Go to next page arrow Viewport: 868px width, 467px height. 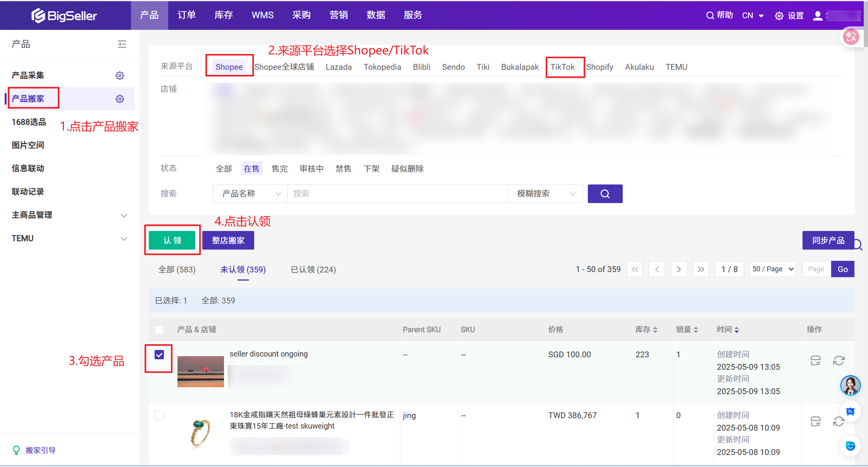click(x=679, y=269)
